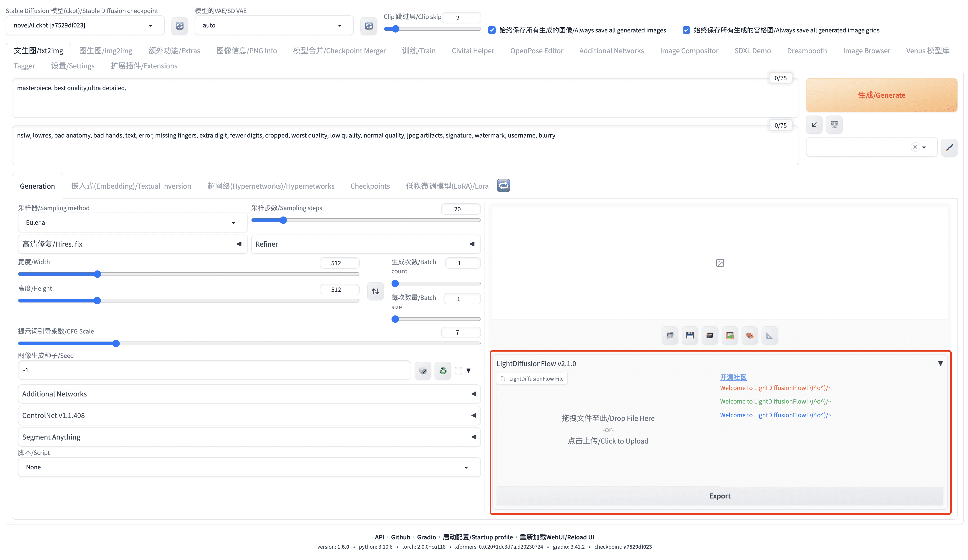Click the Generate button
Screen dimensions: 968x560
pyautogui.click(x=881, y=95)
